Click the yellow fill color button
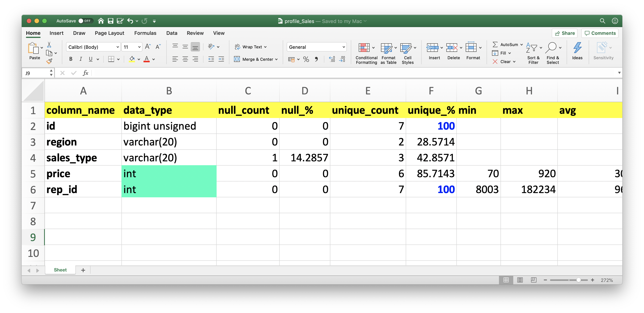 (132, 59)
